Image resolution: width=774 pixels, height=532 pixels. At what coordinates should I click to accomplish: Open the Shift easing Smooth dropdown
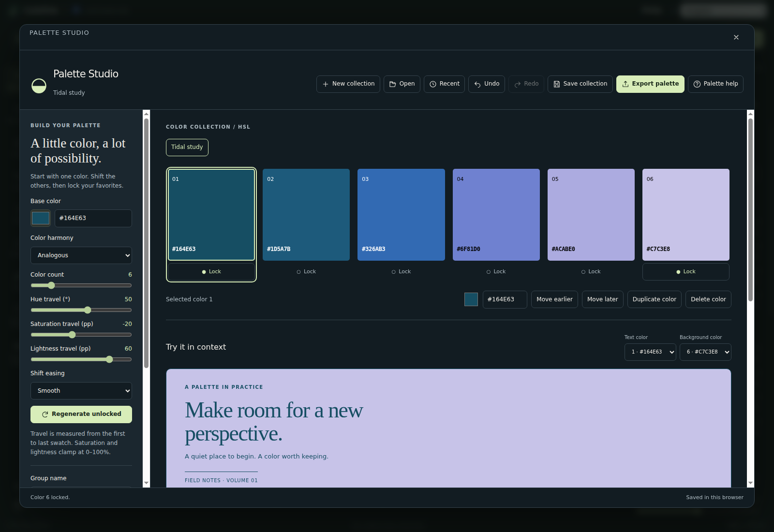coord(81,391)
